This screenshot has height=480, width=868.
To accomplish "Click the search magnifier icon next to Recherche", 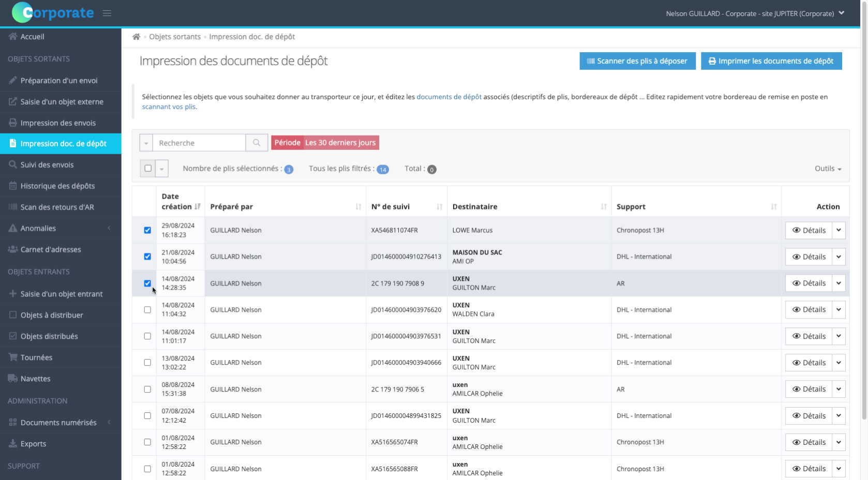I will 257,143.
